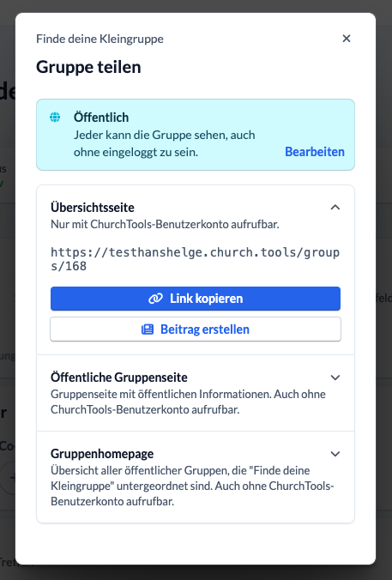Click the newspaper icon in Beitrag erstellen
This screenshot has height=580, width=392.
tap(148, 329)
